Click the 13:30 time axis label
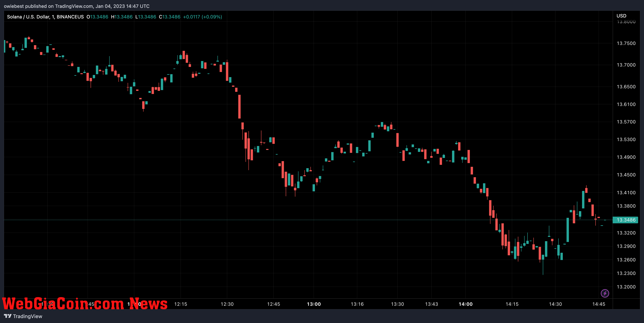Viewport: 644px width, 323px height. 397,304
